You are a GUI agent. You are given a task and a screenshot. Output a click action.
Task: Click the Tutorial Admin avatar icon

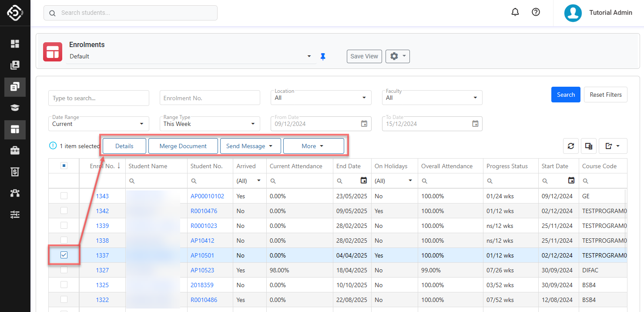(573, 13)
